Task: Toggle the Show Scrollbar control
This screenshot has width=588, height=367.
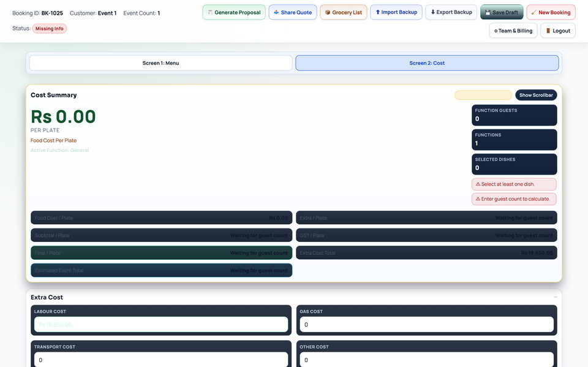Action: 535,95
